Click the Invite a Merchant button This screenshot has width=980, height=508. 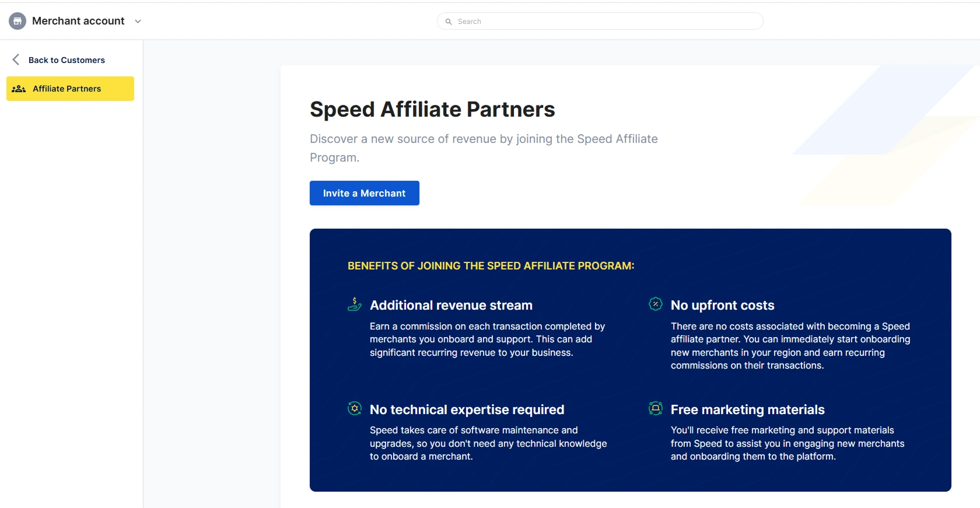tap(364, 193)
